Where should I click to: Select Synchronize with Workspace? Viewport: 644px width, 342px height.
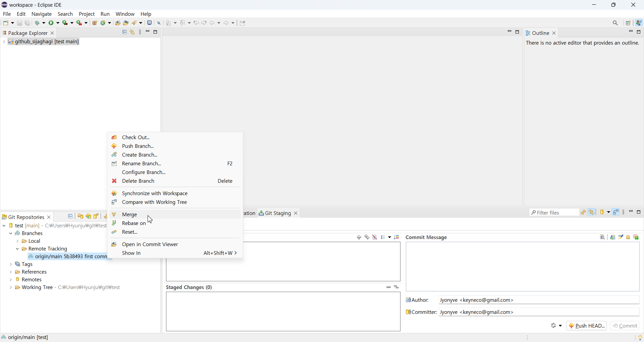175,193
